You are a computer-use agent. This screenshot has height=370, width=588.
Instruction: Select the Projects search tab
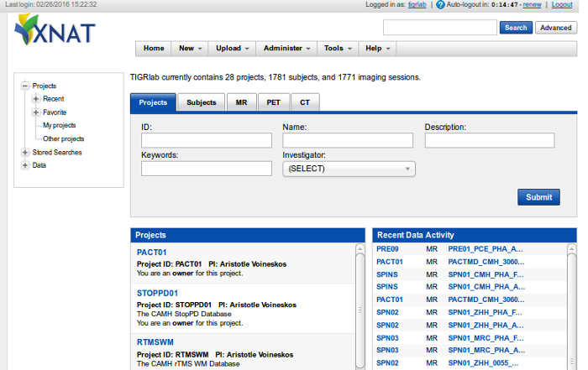click(x=153, y=102)
